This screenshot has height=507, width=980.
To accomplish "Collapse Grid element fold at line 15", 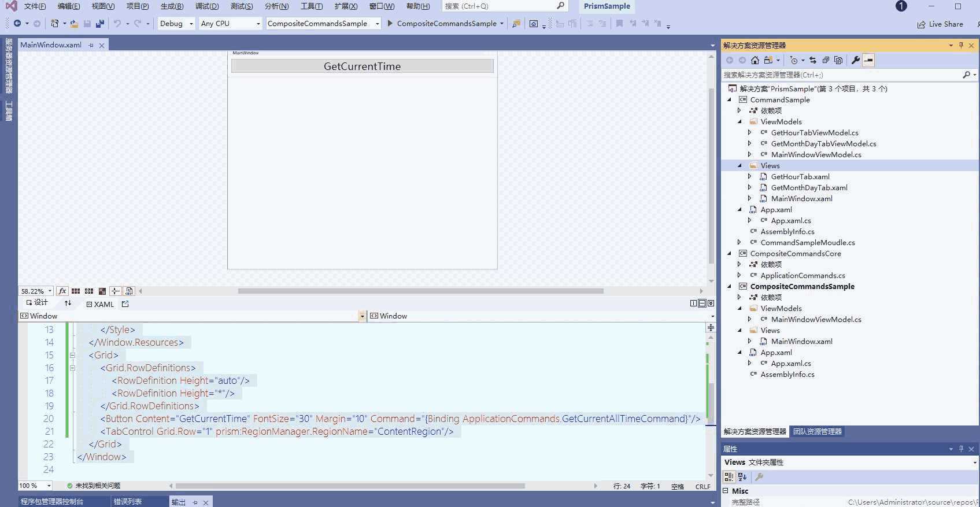I will pyautogui.click(x=72, y=355).
